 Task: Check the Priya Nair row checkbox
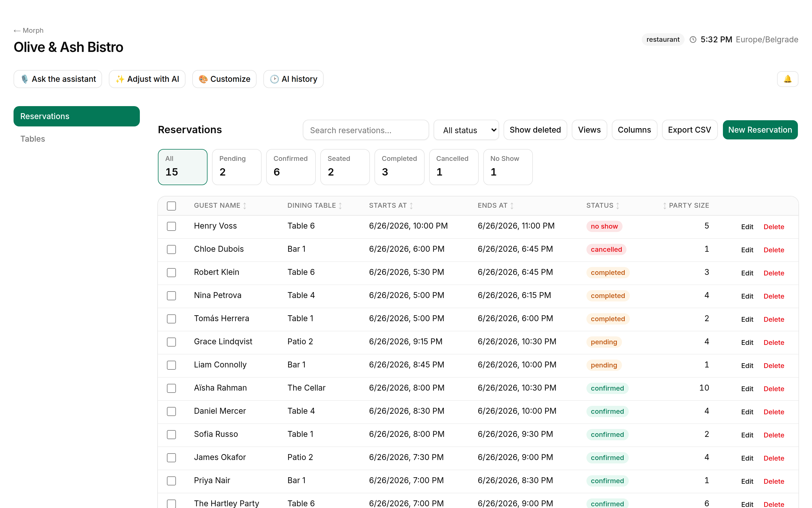(171, 481)
